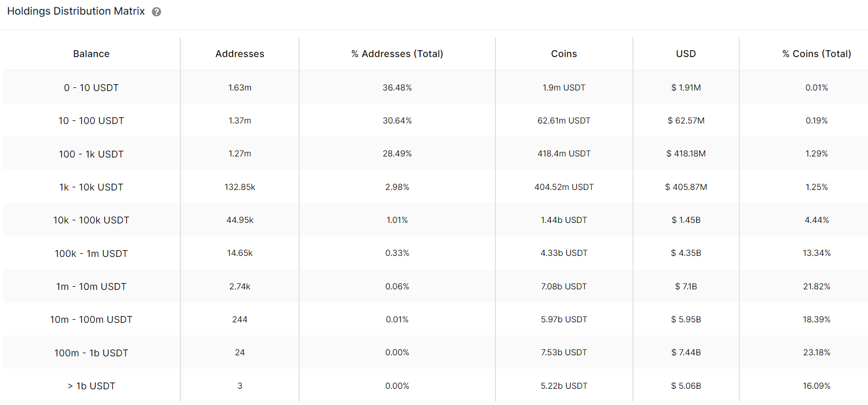Click the Addresses column header
Viewport: 868px width, 405px height.
(x=240, y=54)
